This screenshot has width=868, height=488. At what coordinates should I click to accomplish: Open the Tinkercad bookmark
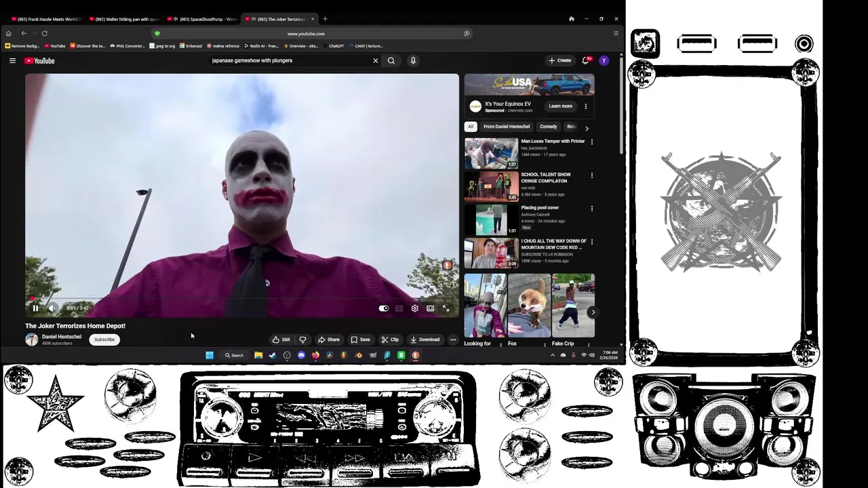coord(191,46)
